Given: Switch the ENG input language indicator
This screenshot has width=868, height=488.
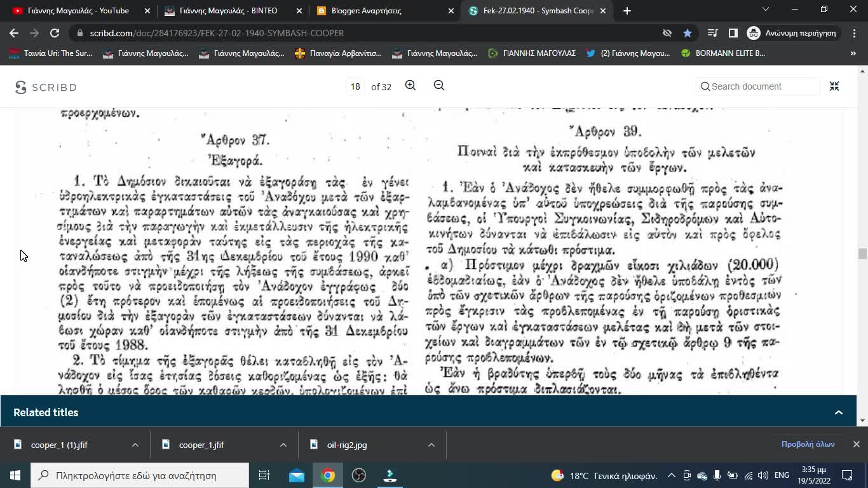Looking at the screenshot, I should pyautogui.click(x=782, y=475).
